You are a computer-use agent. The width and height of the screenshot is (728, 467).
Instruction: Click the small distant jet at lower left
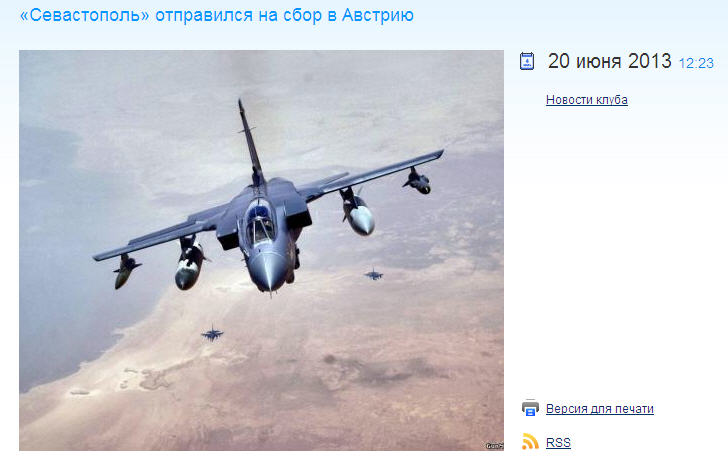pyautogui.click(x=213, y=333)
